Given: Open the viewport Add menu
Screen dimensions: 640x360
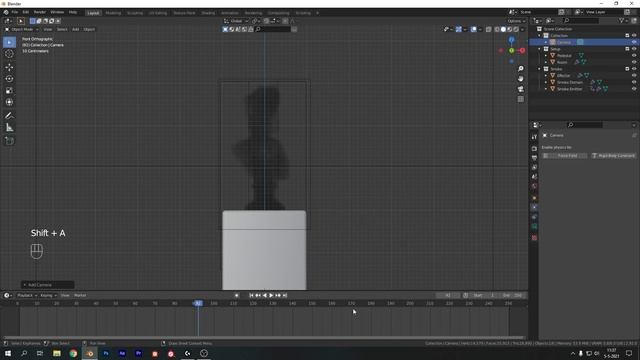Looking at the screenshot, I should (x=76, y=29).
